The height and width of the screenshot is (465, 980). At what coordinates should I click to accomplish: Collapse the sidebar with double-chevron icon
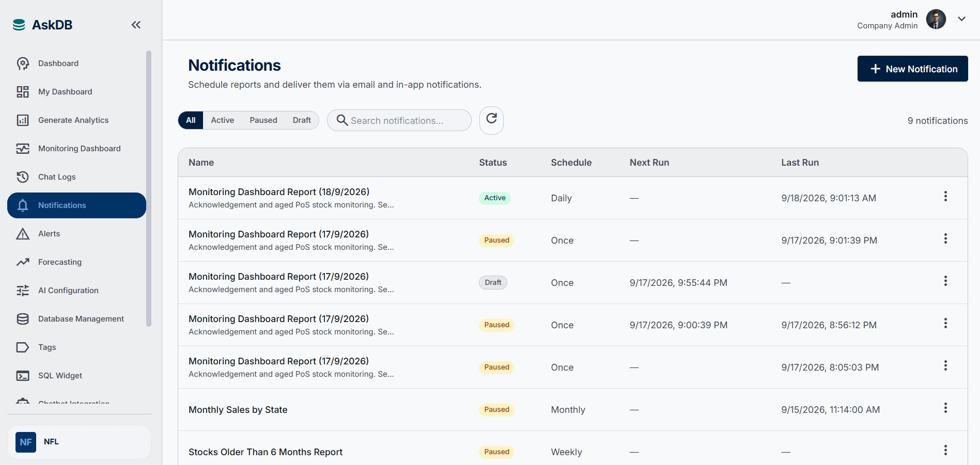(x=136, y=25)
